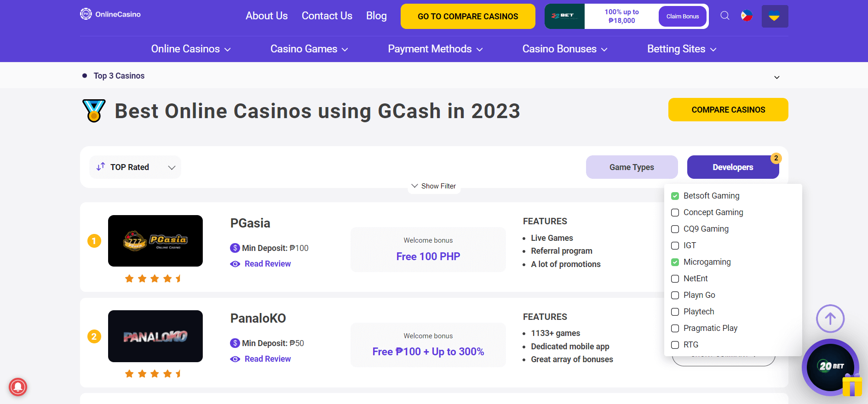
Task: Open Game Types filter
Action: pyautogui.click(x=632, y=167)
